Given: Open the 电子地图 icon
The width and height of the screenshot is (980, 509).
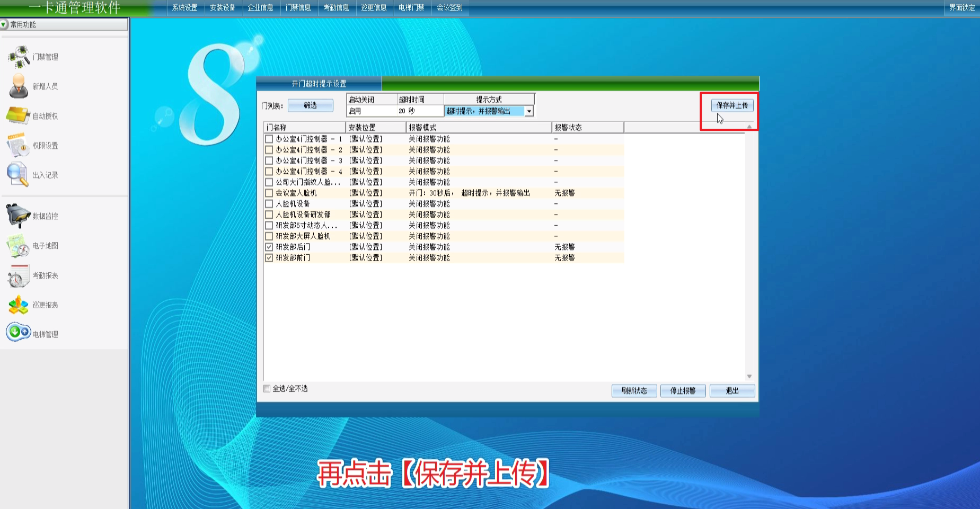Looking at the screenshot, I should pyautogui.click(x=18, y=246).
